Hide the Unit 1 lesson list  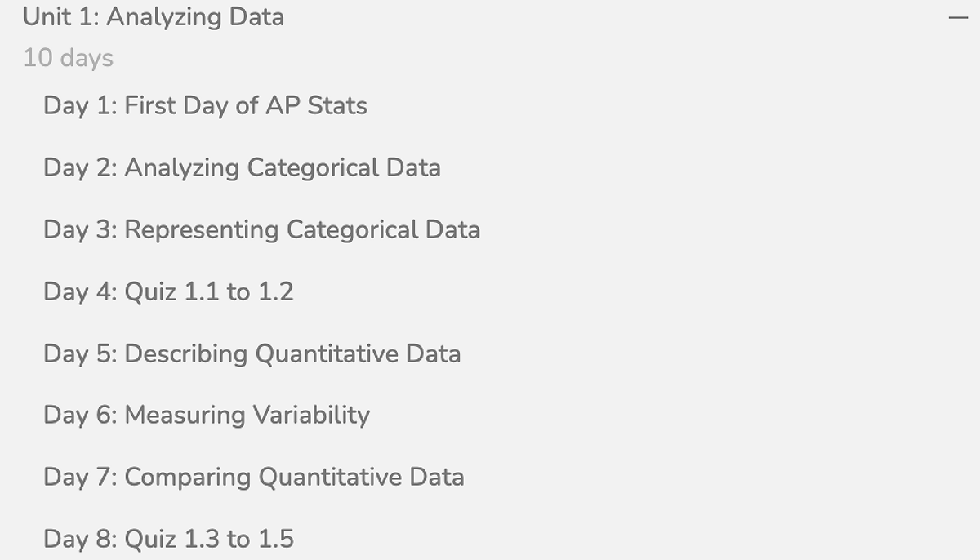pos(957,17)
